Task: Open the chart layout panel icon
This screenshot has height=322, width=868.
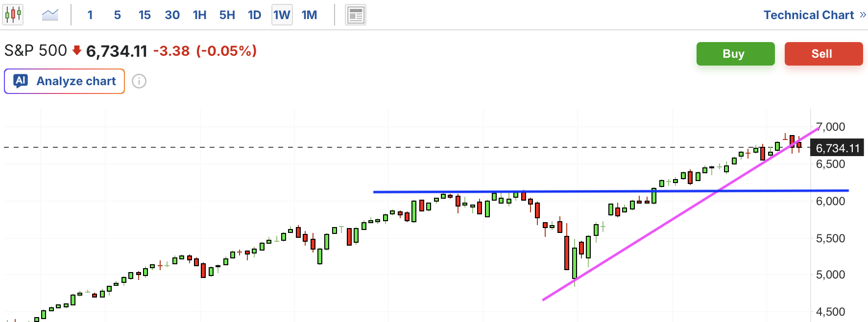Action: 356,15
